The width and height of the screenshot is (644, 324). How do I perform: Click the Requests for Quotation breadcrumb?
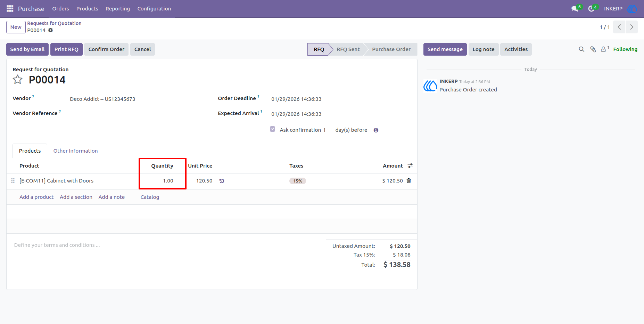[54, 23]
